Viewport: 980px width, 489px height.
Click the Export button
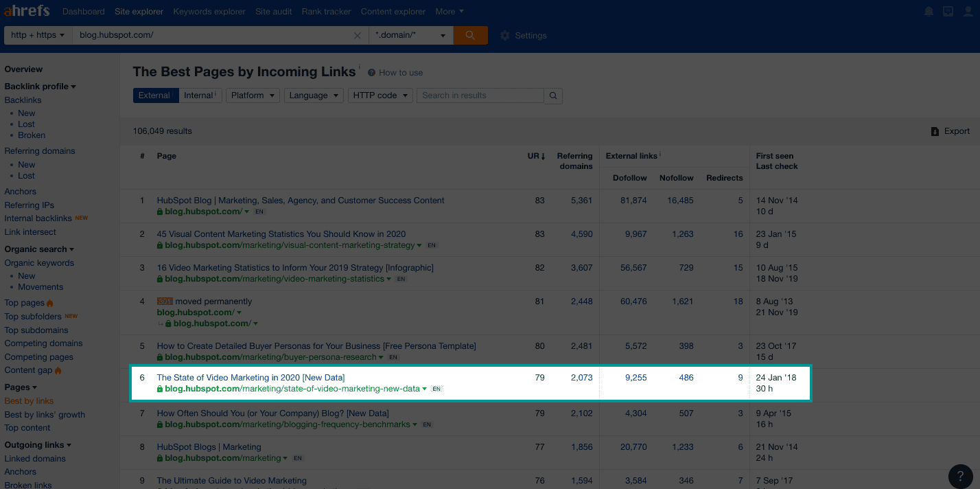[950, 131]
